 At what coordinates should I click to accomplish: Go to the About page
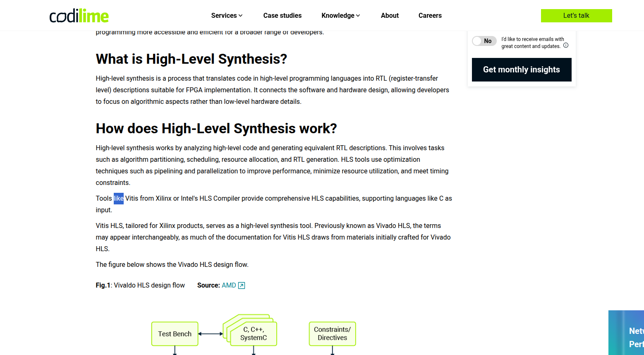390,15
